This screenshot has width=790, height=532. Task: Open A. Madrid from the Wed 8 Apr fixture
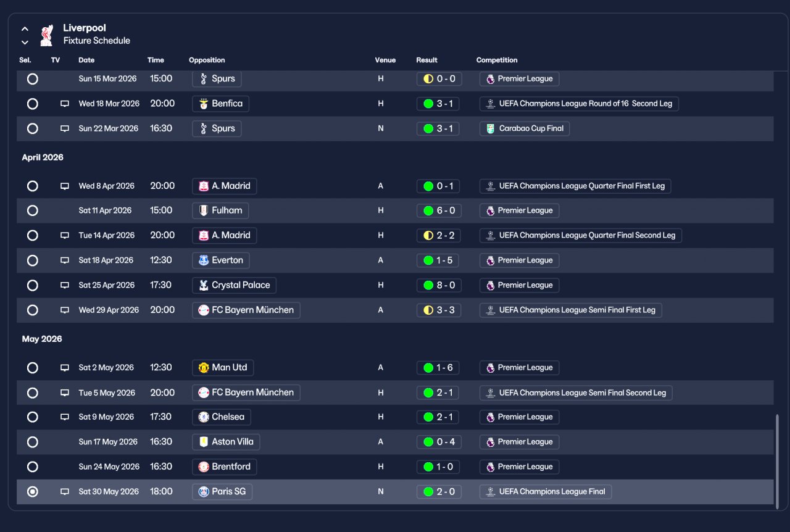tap(225, 186)
